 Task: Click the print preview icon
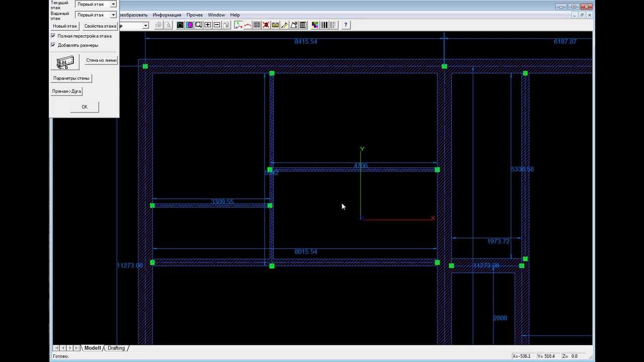click(x=168, y=25)
